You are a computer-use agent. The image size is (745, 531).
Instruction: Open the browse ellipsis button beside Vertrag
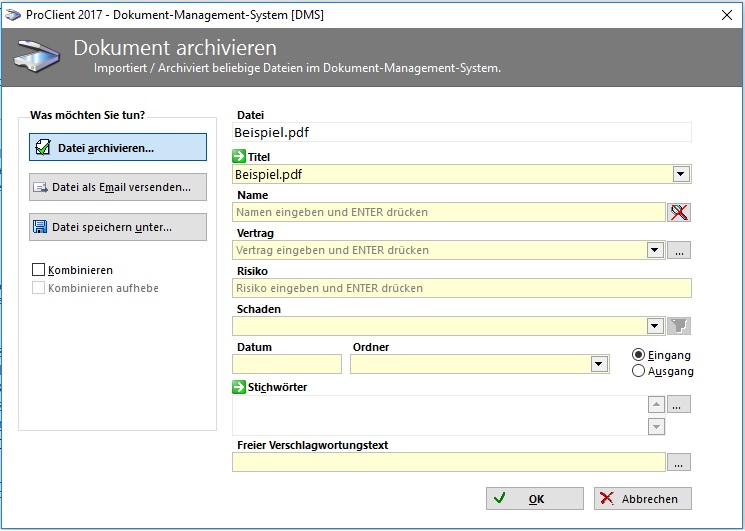click(x=680, y=251)
